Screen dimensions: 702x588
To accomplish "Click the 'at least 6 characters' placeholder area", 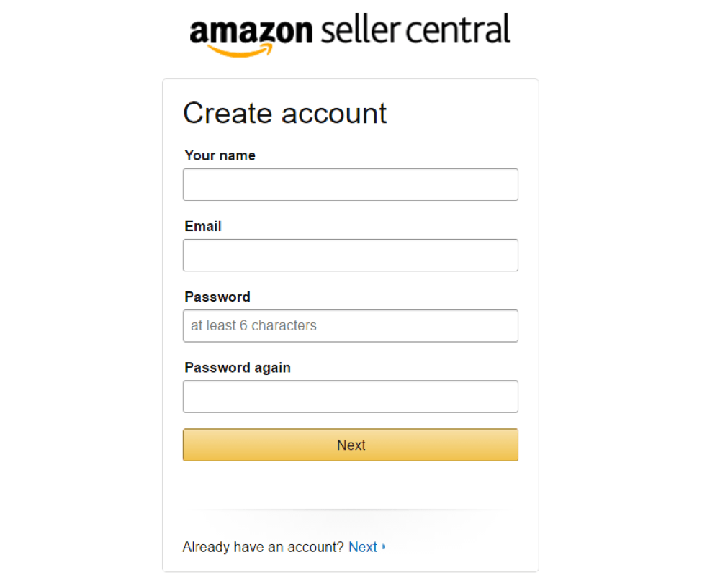I will click(253, 325).
